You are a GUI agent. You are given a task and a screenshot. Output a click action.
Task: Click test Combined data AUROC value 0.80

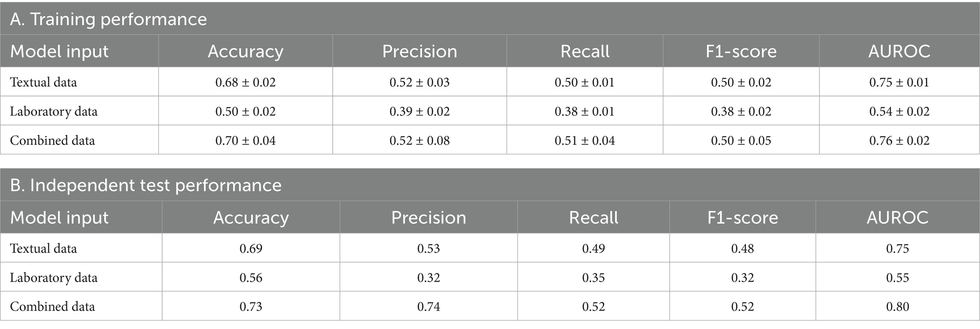pos(897,307)
